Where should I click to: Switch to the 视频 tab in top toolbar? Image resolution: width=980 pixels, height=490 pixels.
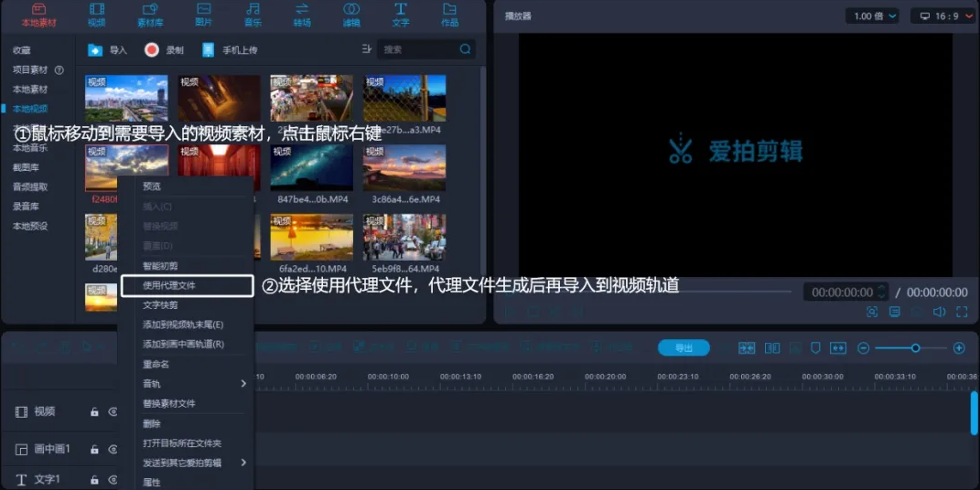pyautogui.click(x=97, y=15)
